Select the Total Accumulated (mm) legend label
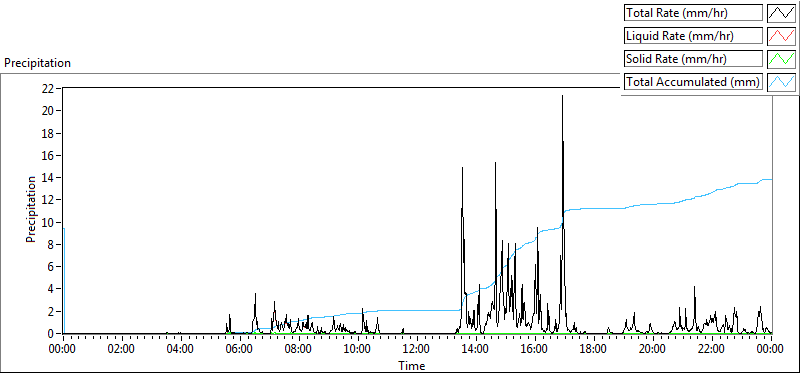The height and width of the screenshot is (373, 800). click(693, 81)
